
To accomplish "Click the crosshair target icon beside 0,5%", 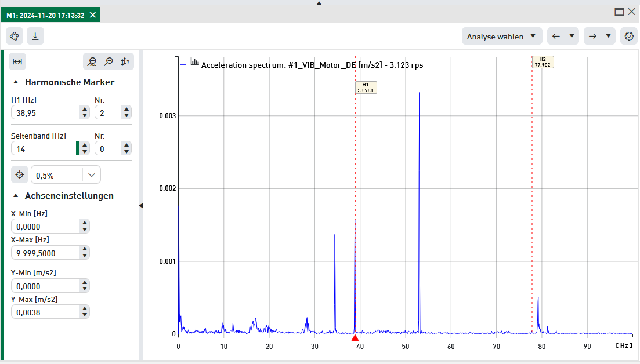I will point(20,174).
